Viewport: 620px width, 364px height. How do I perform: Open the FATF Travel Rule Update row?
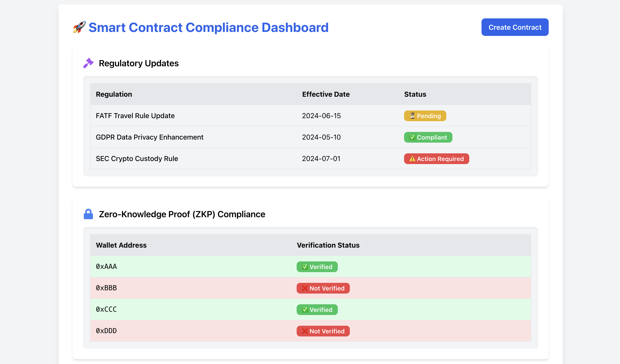click(x=135, y=115)
